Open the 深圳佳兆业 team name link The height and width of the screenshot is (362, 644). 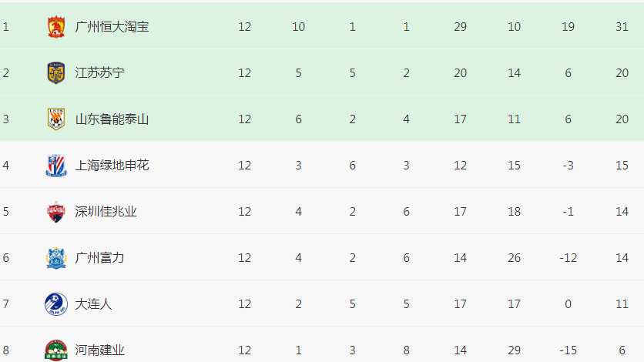pyautogui.click(x=106, y=212)
